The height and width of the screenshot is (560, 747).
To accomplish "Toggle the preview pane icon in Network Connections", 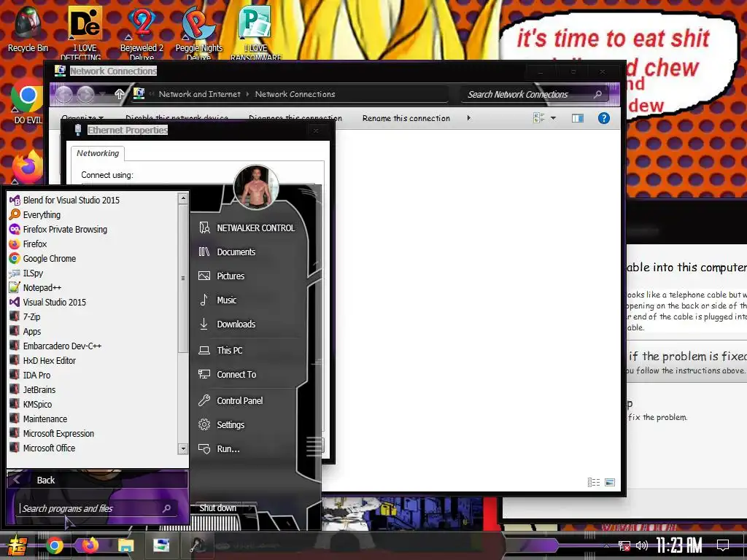I will 578,118.
